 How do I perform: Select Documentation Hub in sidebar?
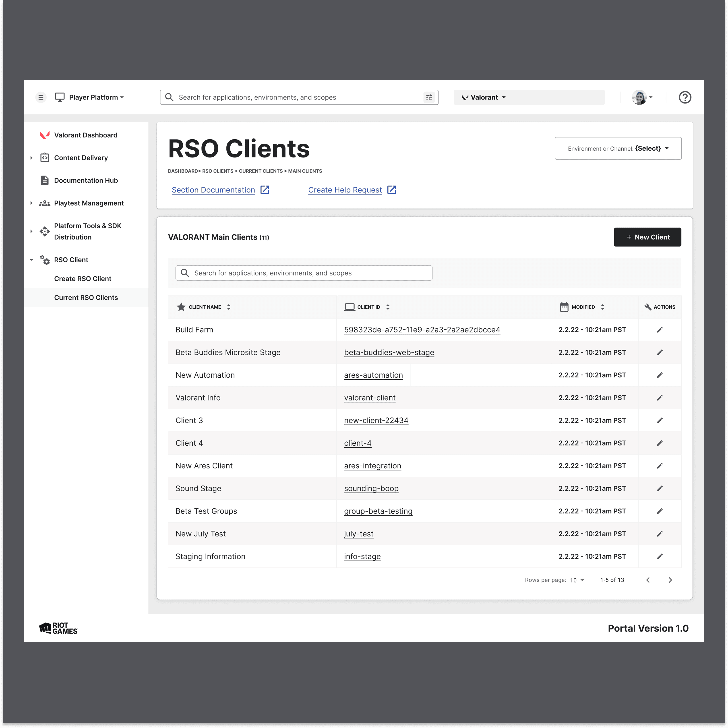(86, 180)
